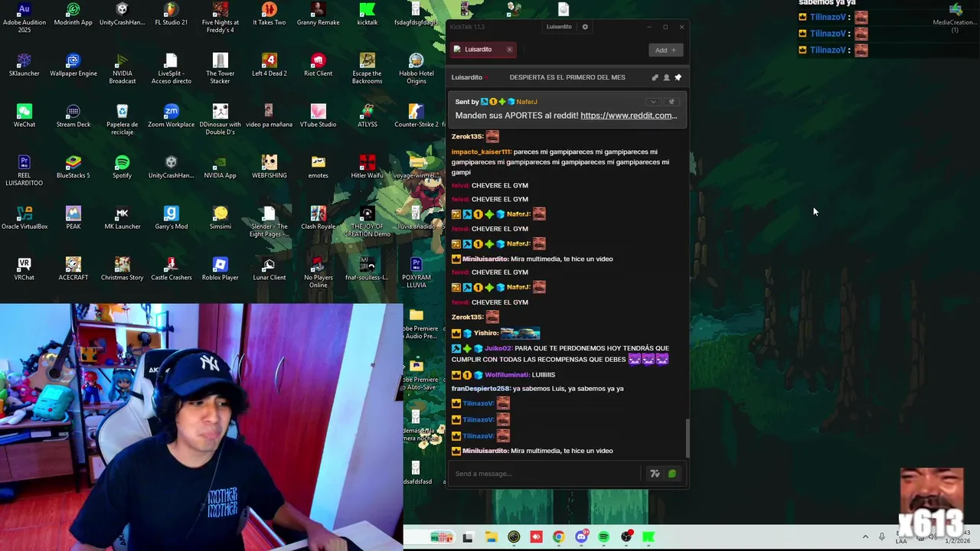Open Papelera de reciclaje recycle bin
980x551 pixels.
(x=122, y=119)
